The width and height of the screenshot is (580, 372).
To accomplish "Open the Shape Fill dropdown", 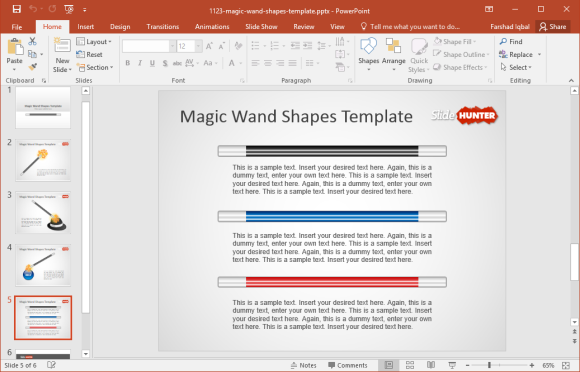I will pos(455,41).
